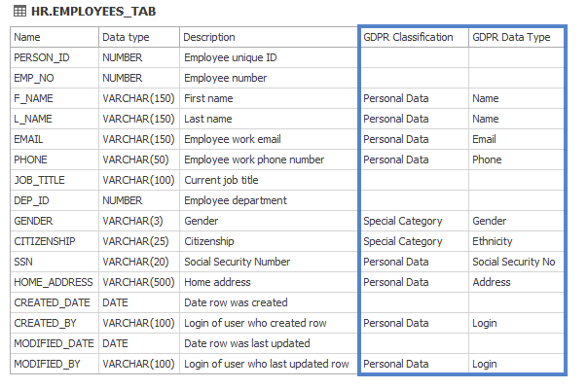Click the EMAIL GDPR Classification cell
Screen dimensions: 588x389
pyautogui.click(x=395, y=139)
